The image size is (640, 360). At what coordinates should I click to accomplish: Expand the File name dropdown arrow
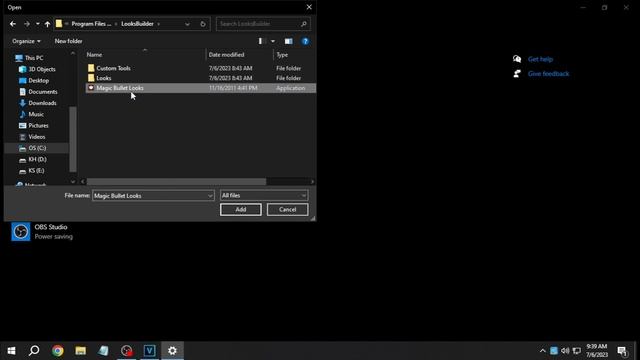[x=210, y=196]
